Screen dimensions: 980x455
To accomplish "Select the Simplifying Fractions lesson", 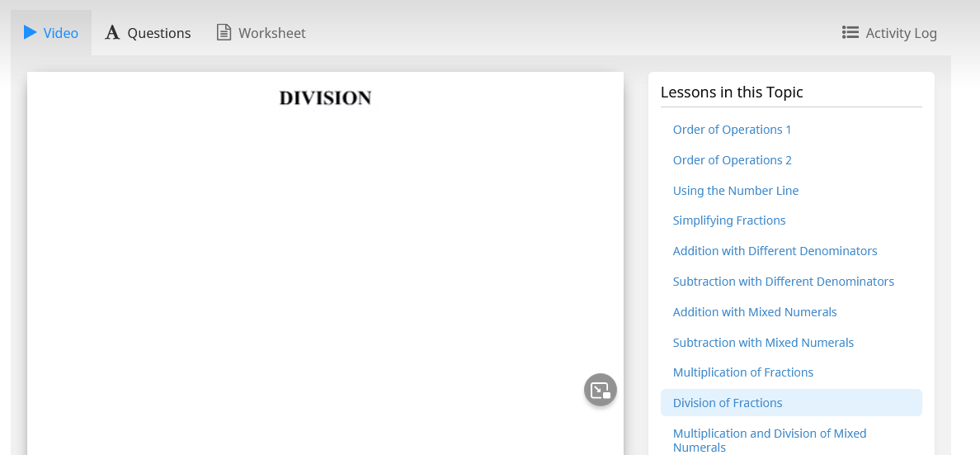I will coord(728,220).
